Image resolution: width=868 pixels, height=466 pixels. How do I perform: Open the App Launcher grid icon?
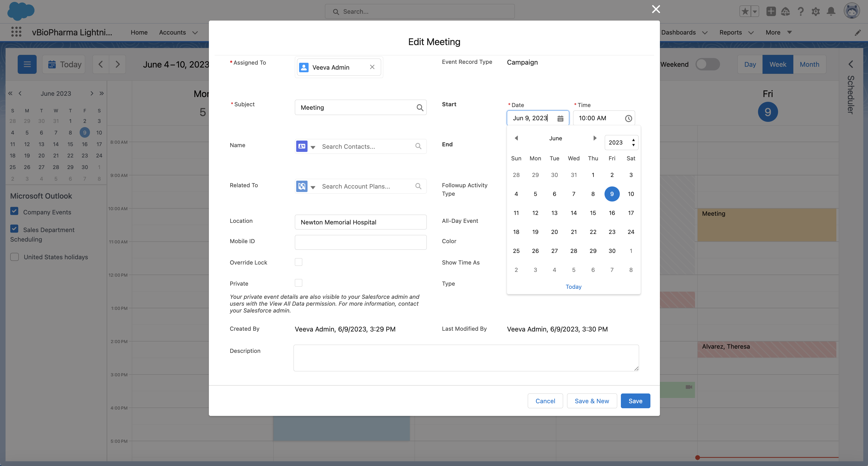pos(16,32)
